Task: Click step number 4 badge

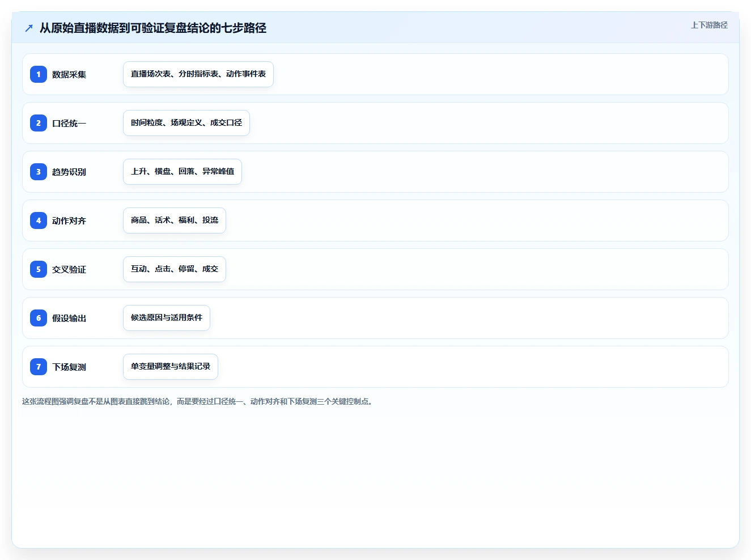Action: (39, 220)
